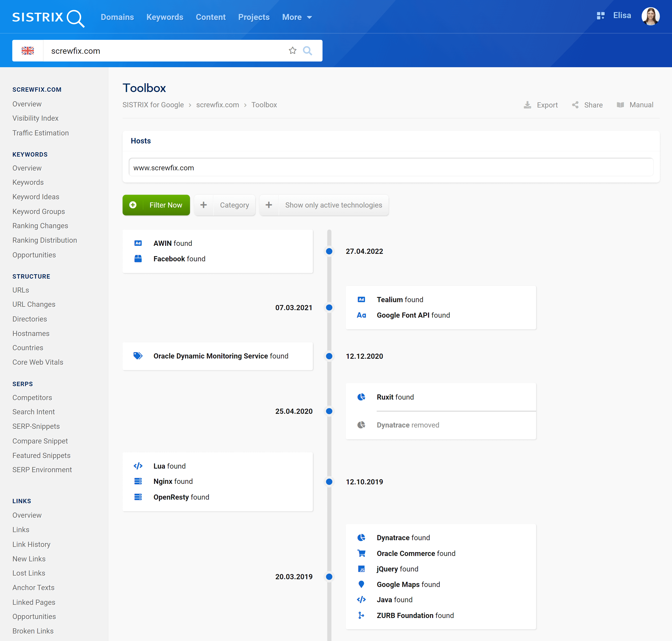Click the pie chart icon beside Ruxit
Screen dimensions: 672x641
tap(361, 397)
